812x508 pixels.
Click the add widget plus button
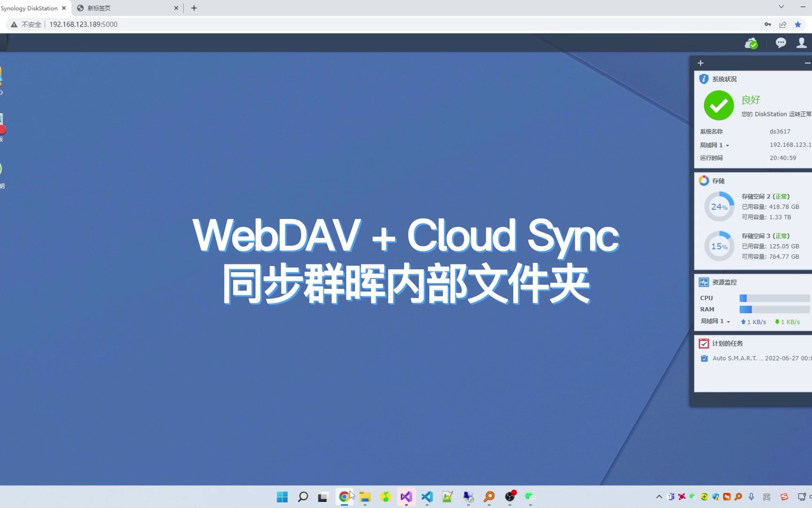click(x=701, y=63)
